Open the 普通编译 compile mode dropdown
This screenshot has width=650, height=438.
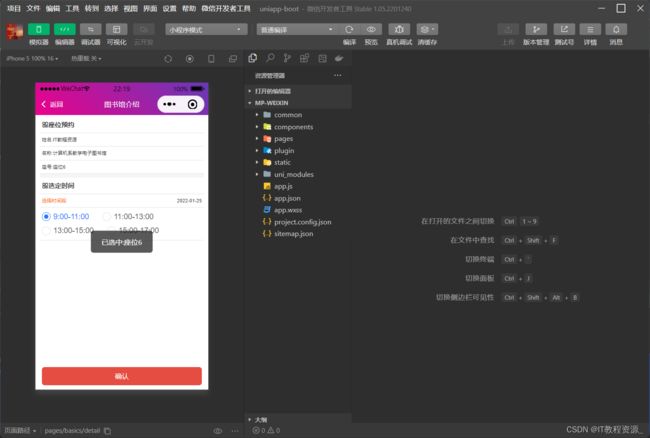[x=297, y=29]
